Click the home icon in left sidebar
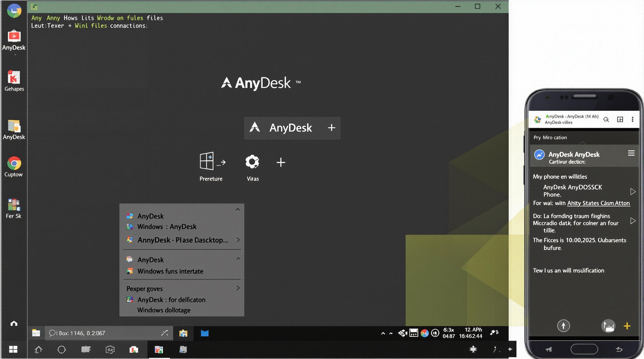The image size is (644, 359). pos(14,323)
